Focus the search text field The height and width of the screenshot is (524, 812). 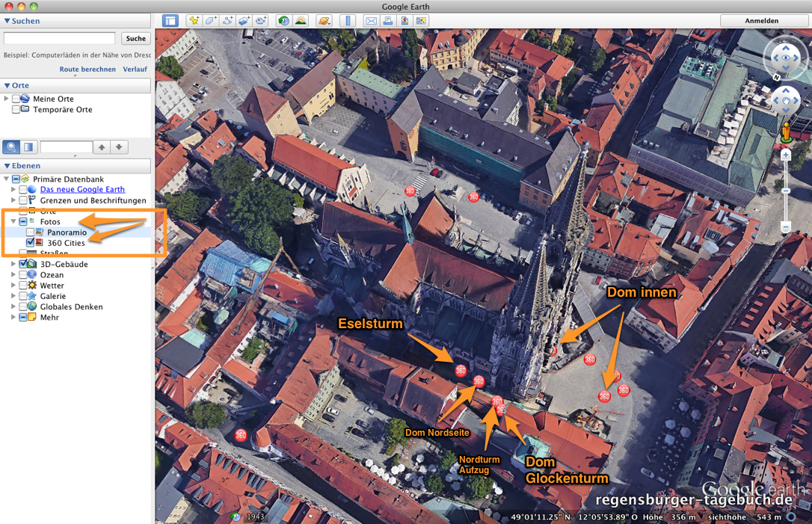[59, 38]
